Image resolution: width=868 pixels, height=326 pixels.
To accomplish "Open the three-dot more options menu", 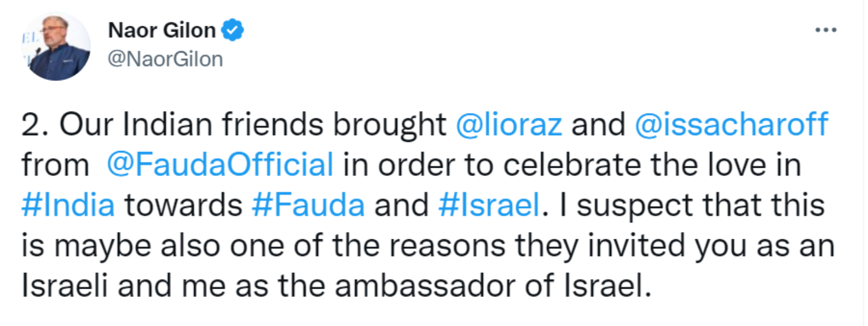I will (825, 30).
